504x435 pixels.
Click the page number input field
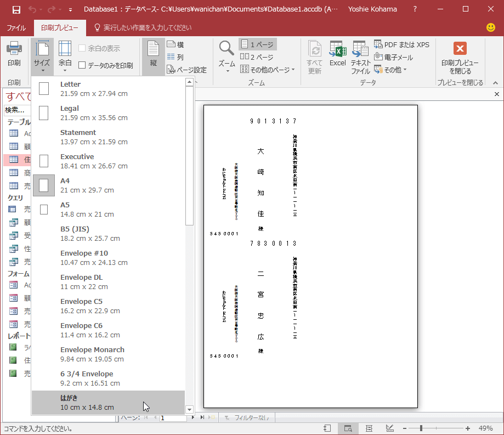[173, 417]
